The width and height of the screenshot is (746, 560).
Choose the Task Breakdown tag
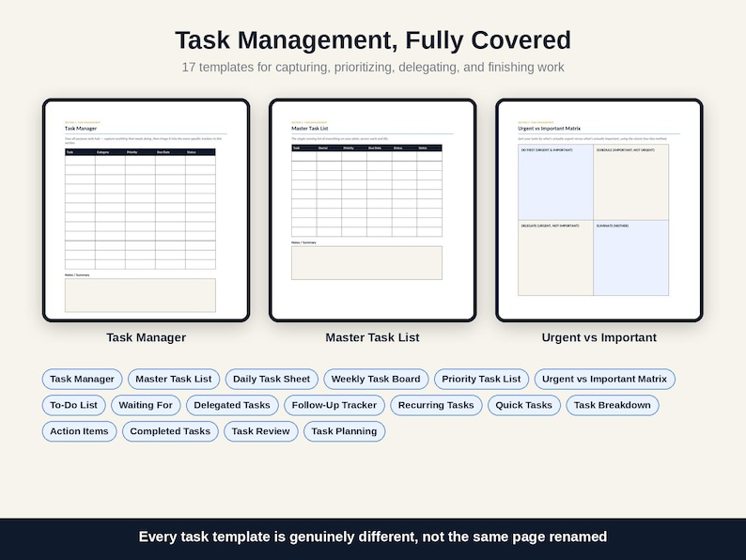pyautogui.click(x=613, y=405)
